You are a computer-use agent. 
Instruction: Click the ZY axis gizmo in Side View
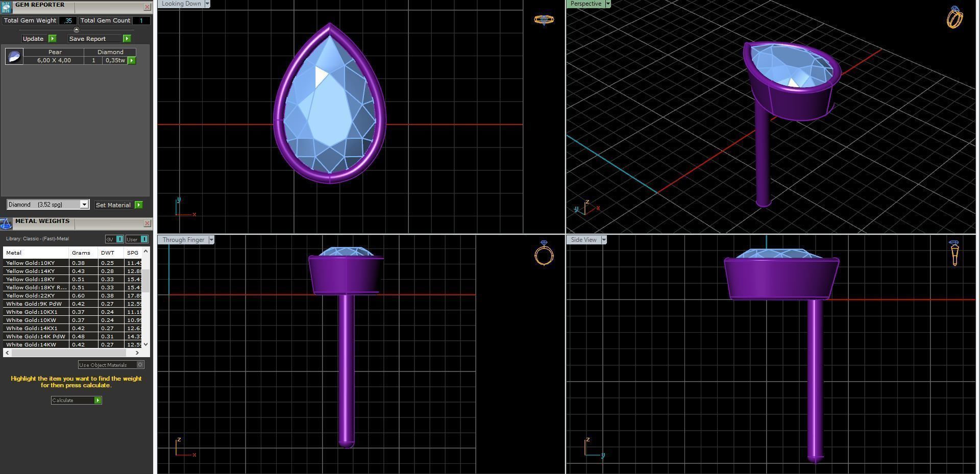click(595, 447)
